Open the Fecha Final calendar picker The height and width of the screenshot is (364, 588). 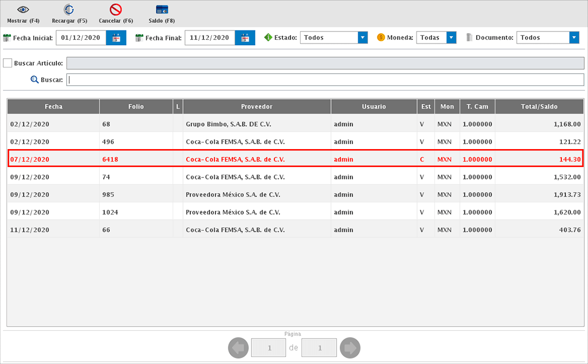245,38
